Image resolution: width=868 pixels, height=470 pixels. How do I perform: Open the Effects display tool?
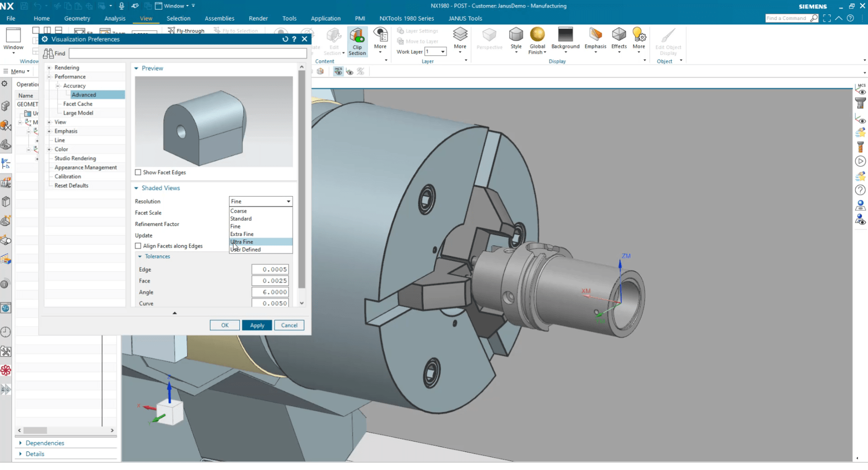click(619, 40)
